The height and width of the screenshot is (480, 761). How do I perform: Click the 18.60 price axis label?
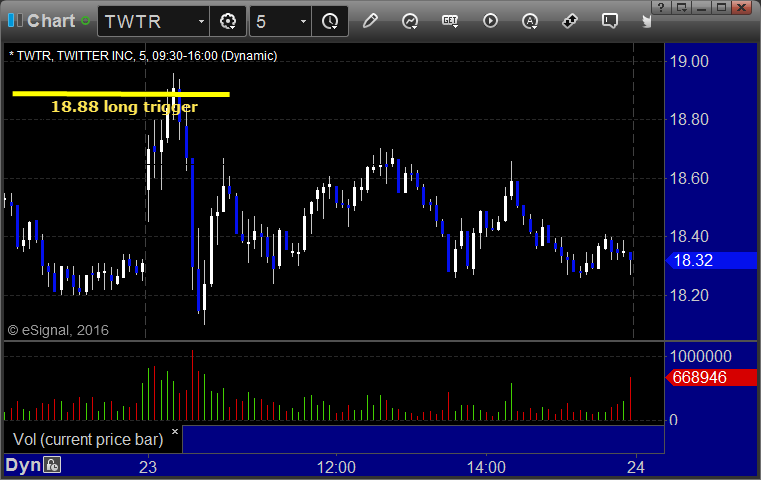point(689,179)
